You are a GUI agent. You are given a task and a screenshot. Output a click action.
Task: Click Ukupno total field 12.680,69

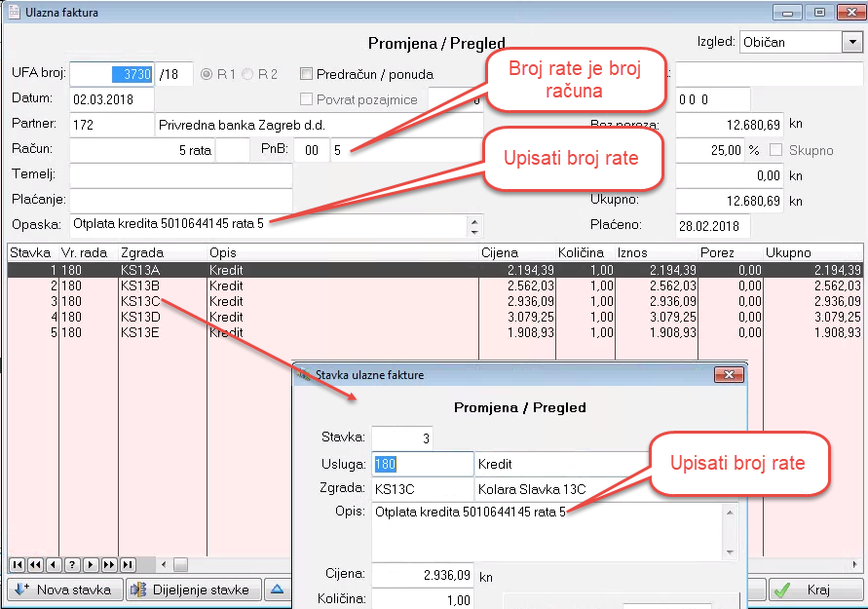729,201
